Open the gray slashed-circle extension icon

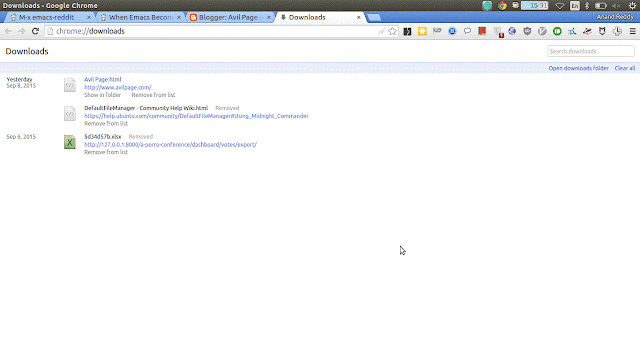[542, 31]
